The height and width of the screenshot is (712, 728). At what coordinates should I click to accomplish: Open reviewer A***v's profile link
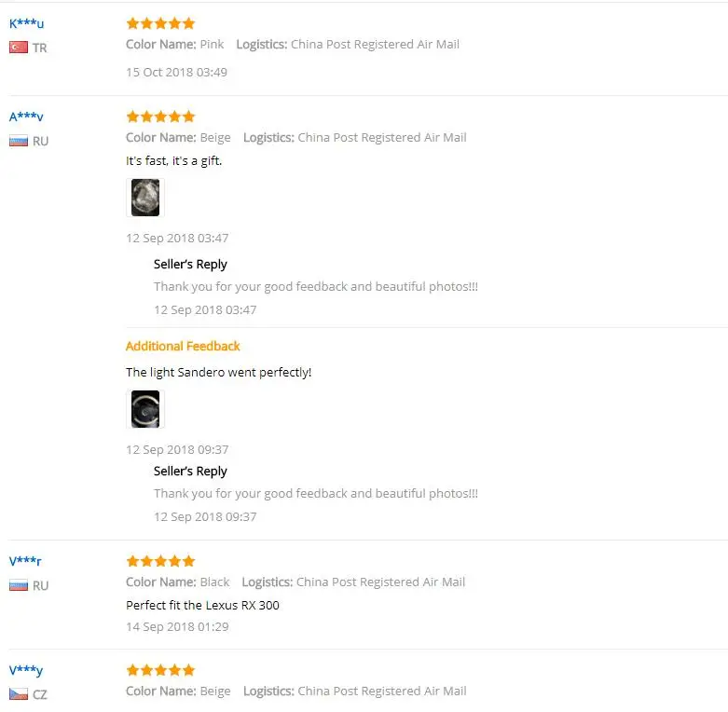(x=26, y=116)
